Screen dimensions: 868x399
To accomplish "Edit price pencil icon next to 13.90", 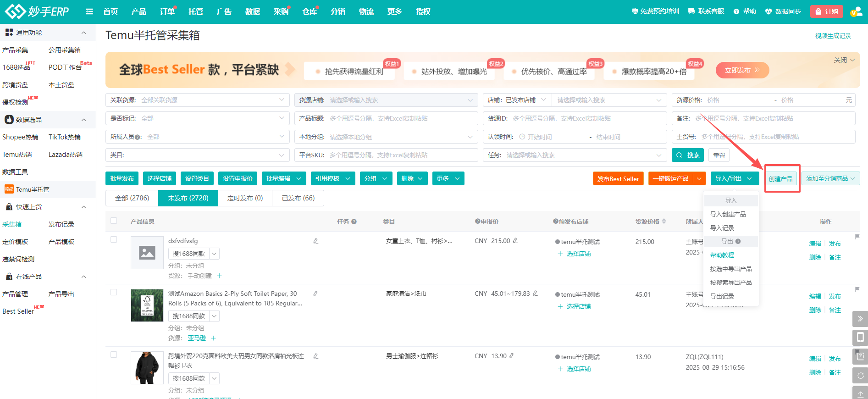I will click(512, 356).
